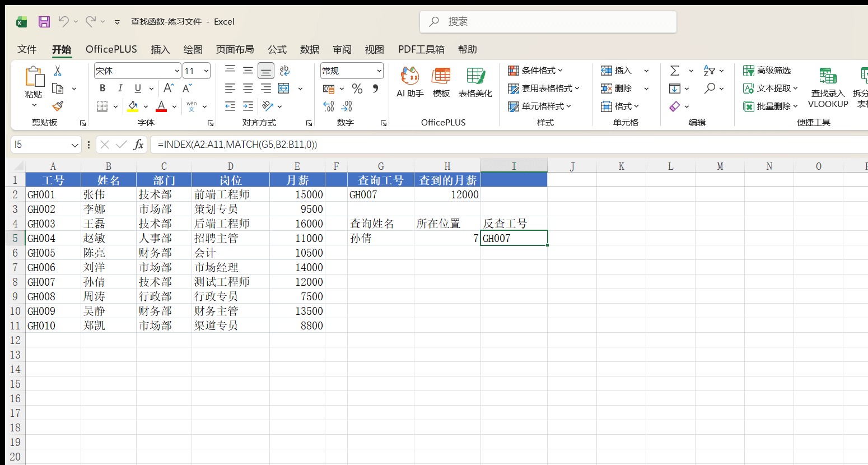Click 删除 cells button
The image size is (868, 465).
pyautogui.click(x=617, y=89)
